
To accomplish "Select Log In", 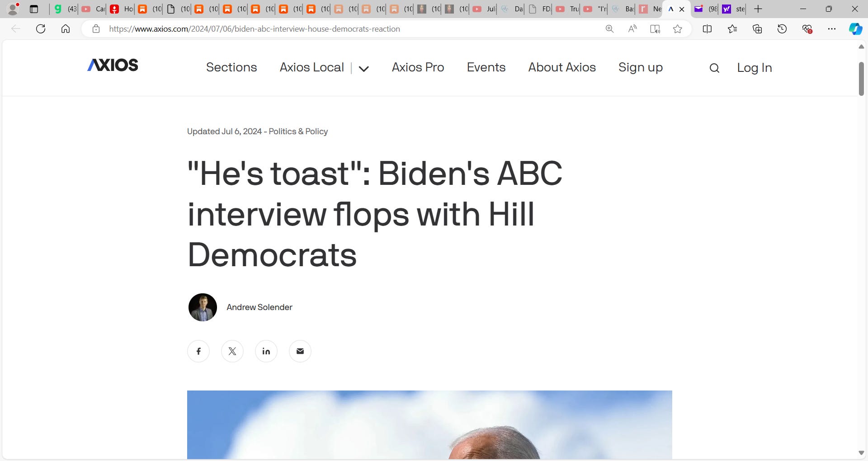I will [755, 68].
